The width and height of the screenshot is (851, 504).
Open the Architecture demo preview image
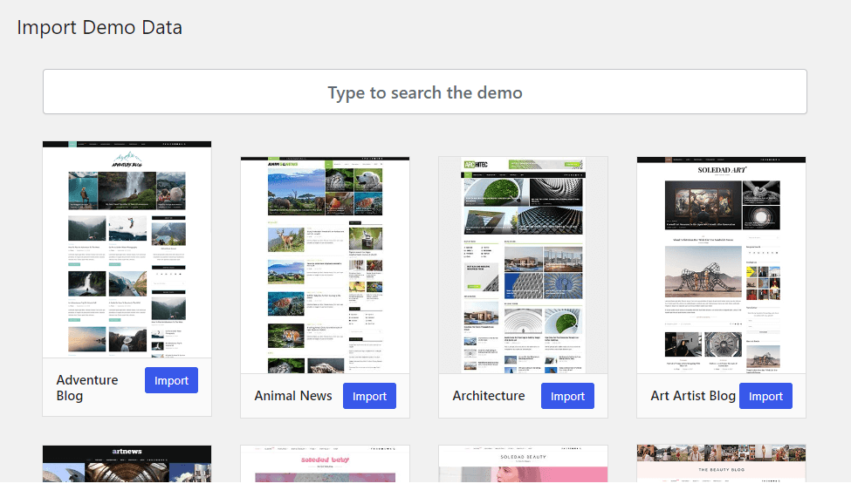point(523,265)
